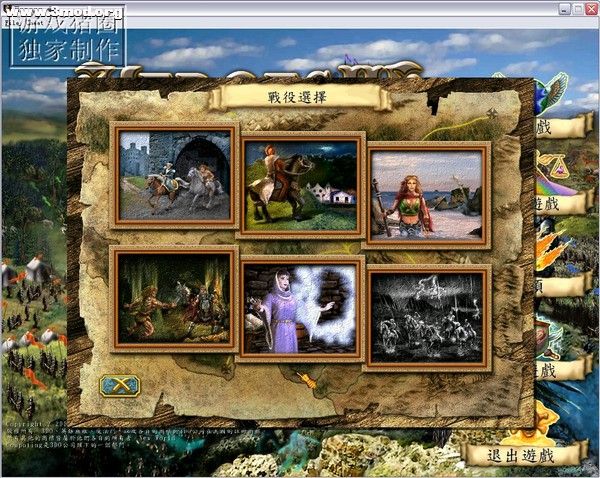Choose the mounted knight near village campaign

point(301,186)
